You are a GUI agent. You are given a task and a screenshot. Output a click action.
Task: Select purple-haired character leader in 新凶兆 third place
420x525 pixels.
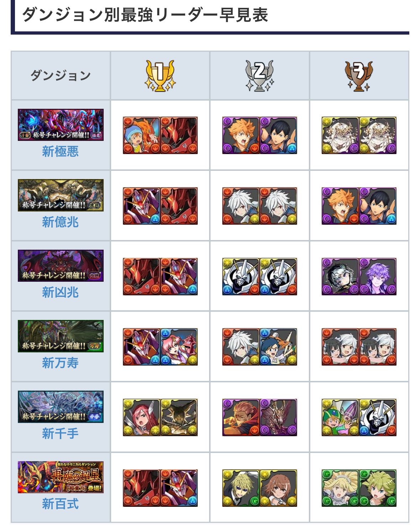click(x=378, y=276)
